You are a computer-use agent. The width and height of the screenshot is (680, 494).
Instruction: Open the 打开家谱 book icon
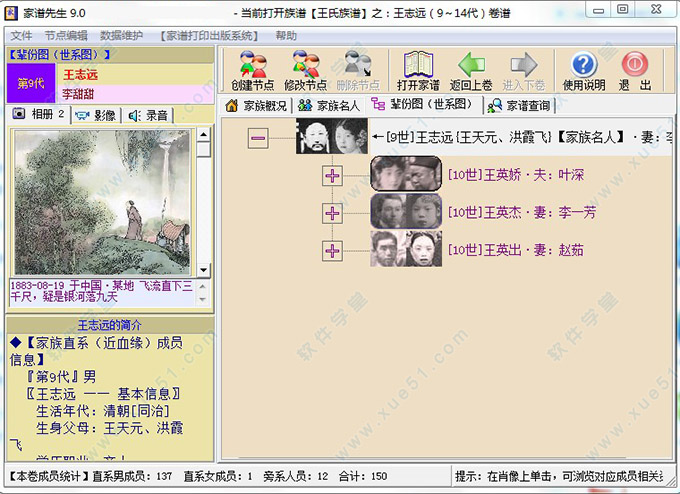pos(418,70)
